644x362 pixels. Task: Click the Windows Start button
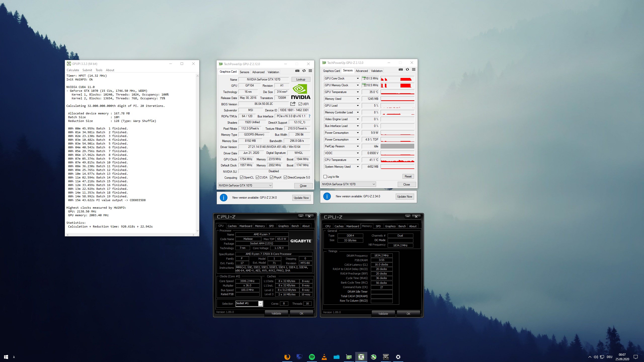(x=6, y=357)
